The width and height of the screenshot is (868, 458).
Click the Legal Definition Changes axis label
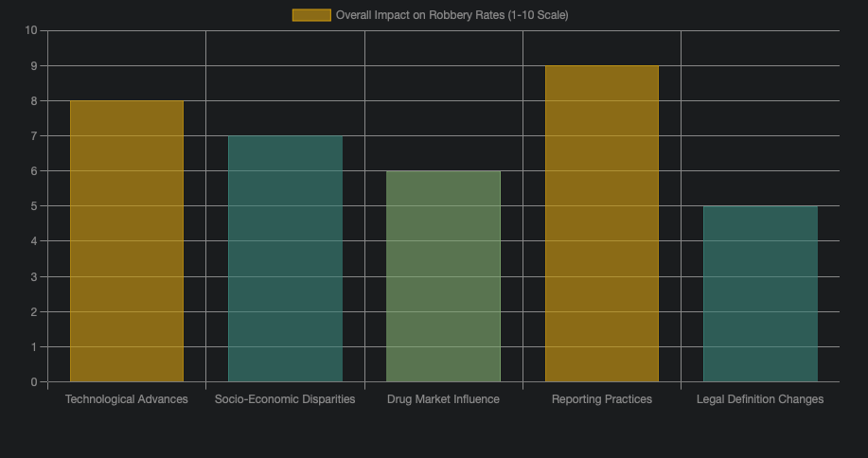pyautogui.click(x=760, y=399)
